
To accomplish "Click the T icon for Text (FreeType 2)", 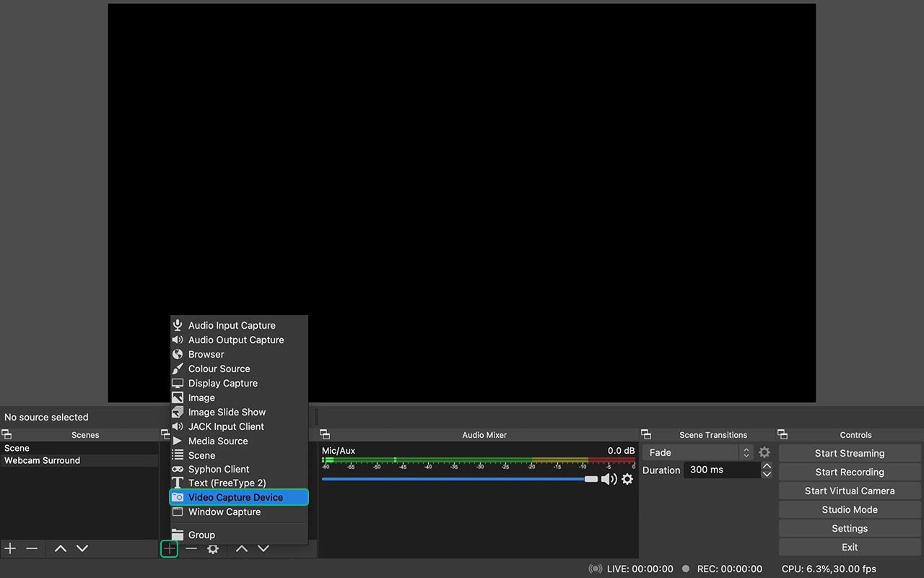I will [178, 483].
